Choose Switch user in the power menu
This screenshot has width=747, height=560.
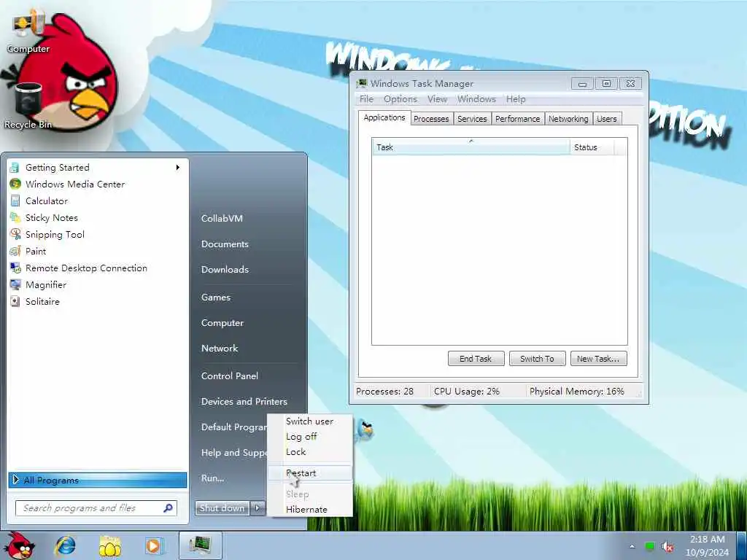(309, 421)
